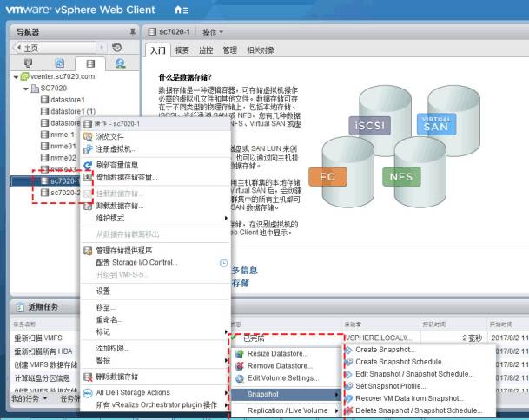Screen dimensions: 529x420
Task: Click the 任务名称 column header
Action: (x=24, y=325)
